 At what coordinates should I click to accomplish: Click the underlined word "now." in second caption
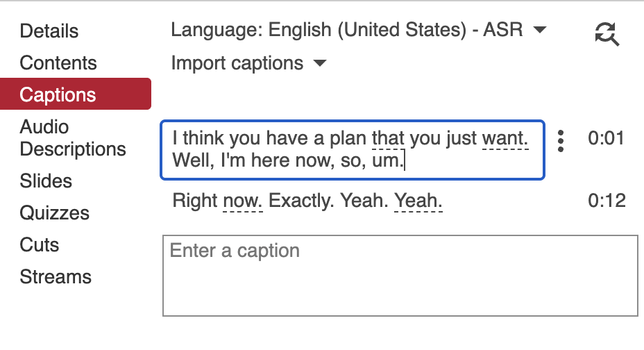click(243, 202)
